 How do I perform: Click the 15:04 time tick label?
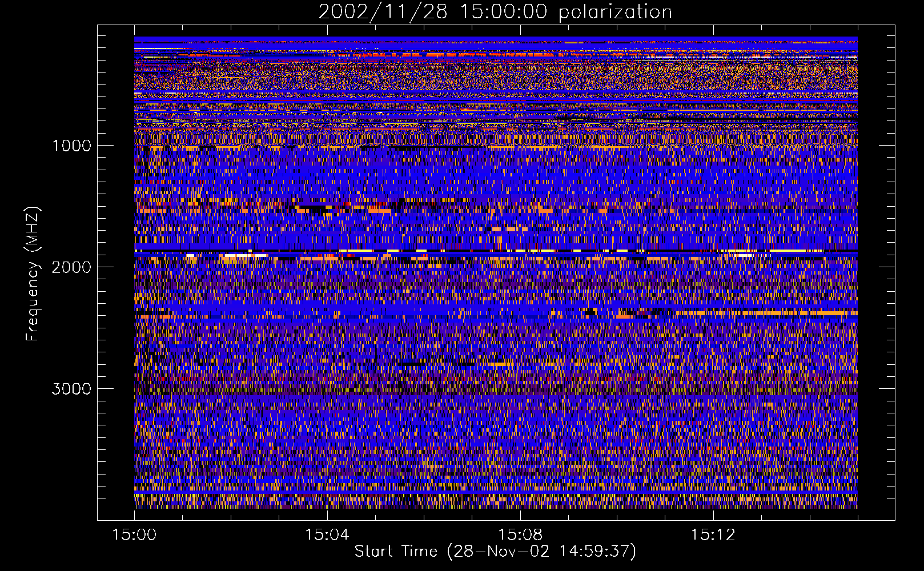327,535
